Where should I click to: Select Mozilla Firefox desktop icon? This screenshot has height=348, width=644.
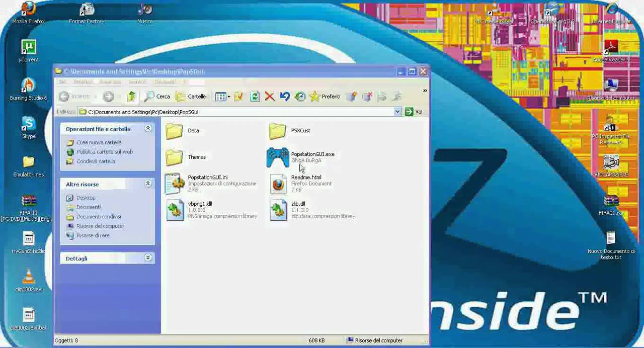click(29, 14)
